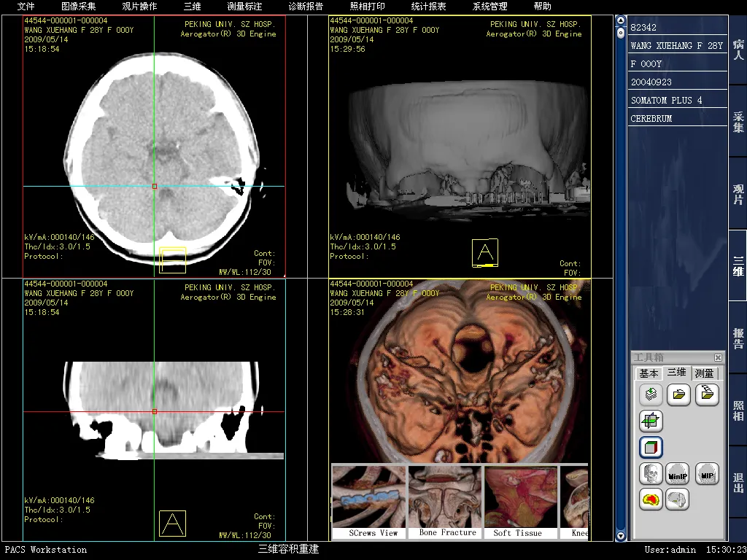
Task: Switch to the 测量 toolbox tab
Action: coord(704,374)
